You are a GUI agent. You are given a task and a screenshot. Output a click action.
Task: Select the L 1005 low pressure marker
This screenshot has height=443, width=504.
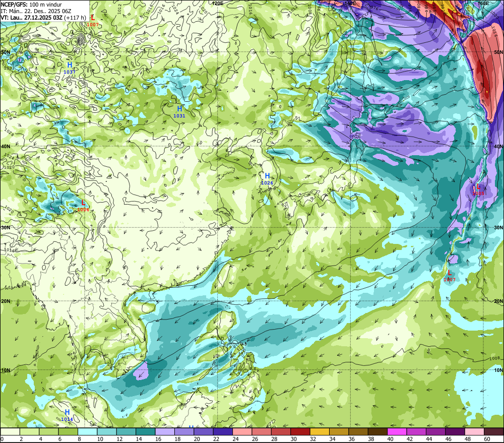478,189
